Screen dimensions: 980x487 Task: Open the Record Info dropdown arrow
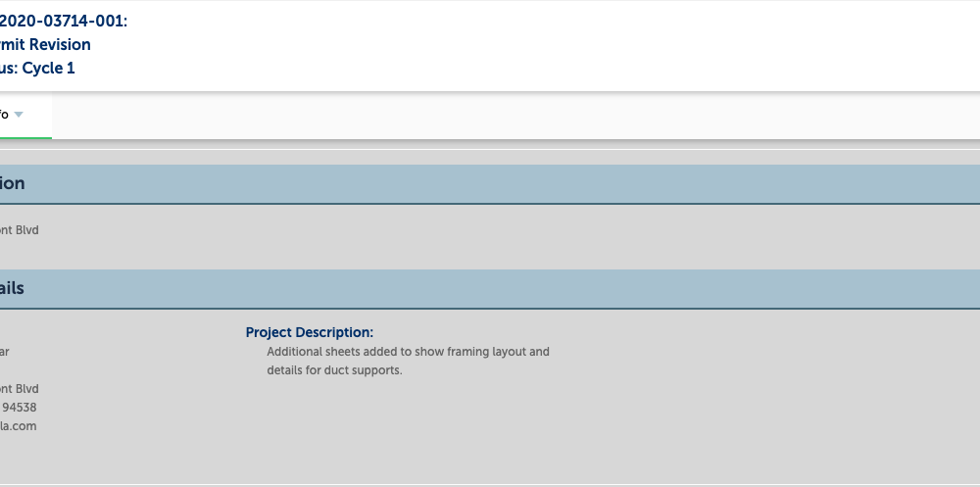pos(19,115)
